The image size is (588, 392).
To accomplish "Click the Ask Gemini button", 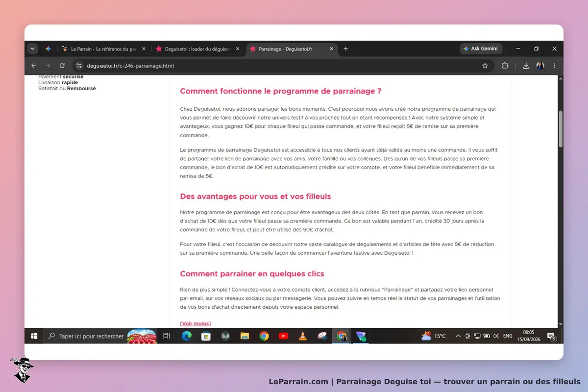I will click(481, 49).
